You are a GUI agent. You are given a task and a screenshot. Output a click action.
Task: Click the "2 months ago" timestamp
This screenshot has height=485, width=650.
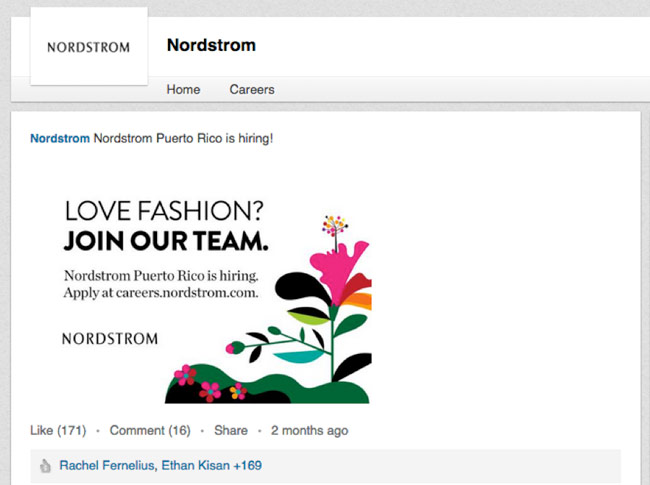(309, 431)
